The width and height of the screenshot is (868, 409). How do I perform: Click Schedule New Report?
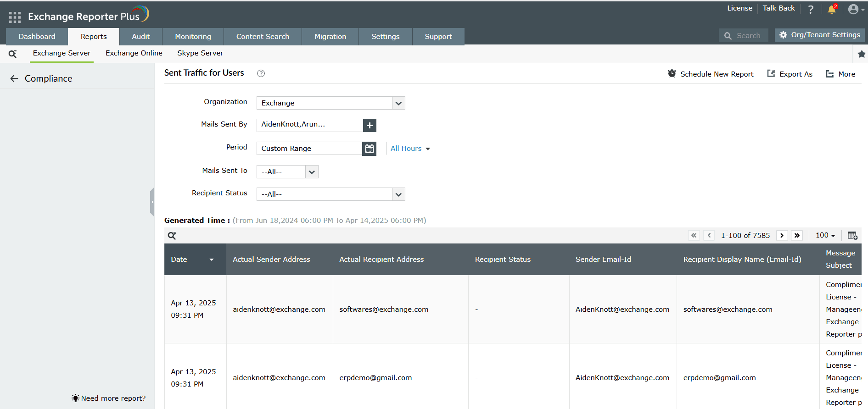(711, 74)
